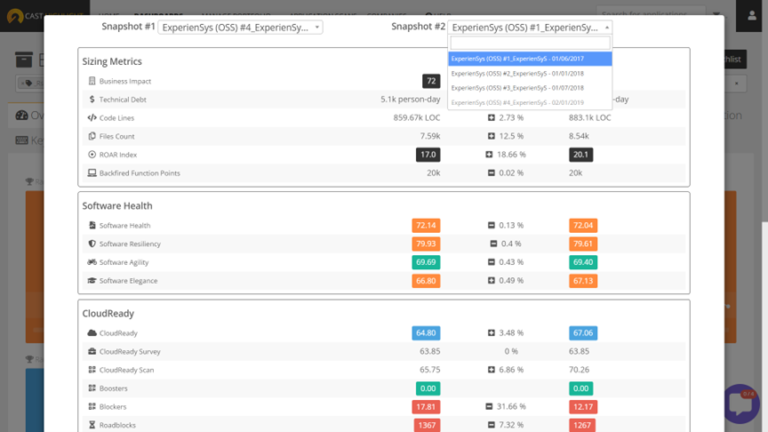This screenshot has width=768, height=432.
Task: Click the Code Lines code icon
Action: (x=92, y=118)
